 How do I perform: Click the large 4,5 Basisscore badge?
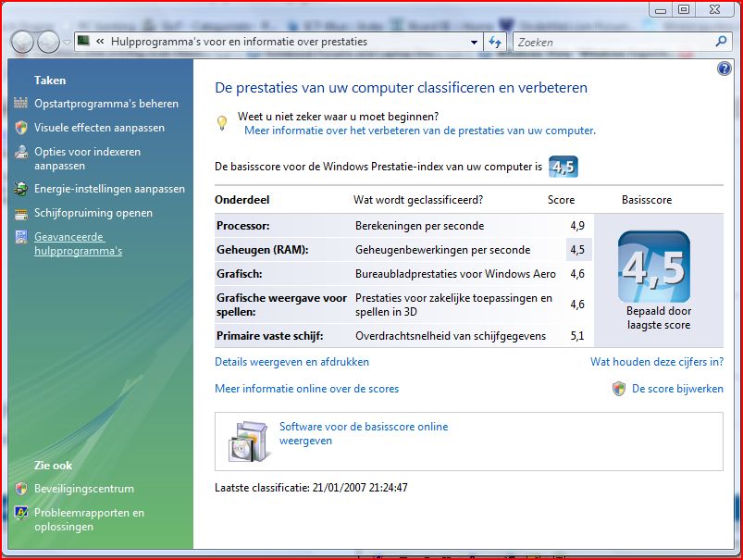click(x=654, y=267)
